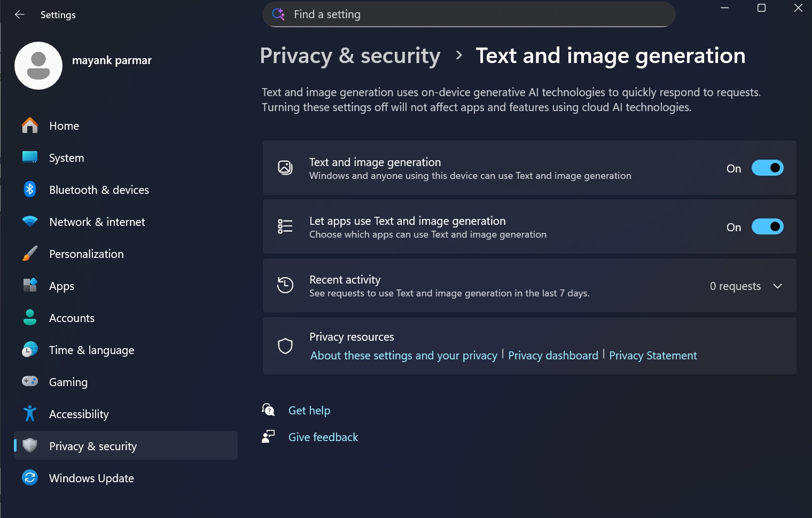Viewport: 812px width, 518px height.
Task: Click Let apps use row title
Action: point(408,221)
